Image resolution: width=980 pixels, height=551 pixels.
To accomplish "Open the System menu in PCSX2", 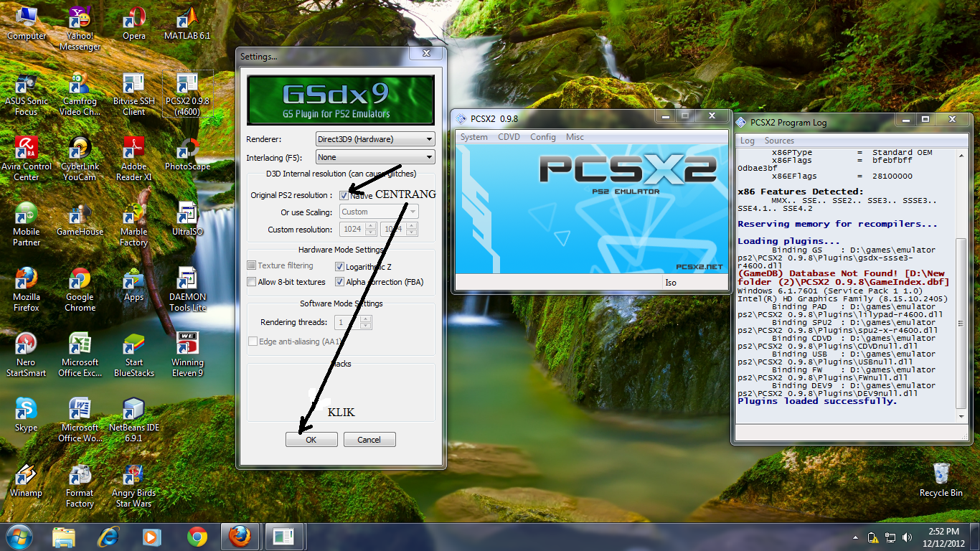I will 473,137.
